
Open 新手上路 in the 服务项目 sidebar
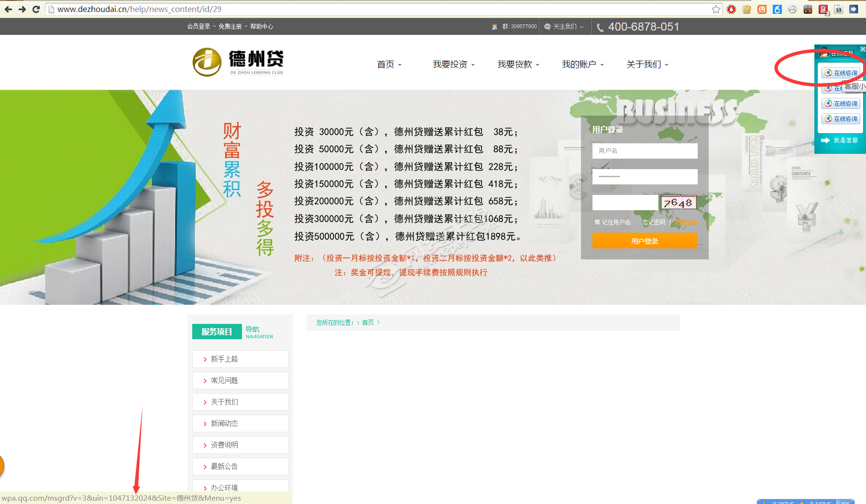click(241, 359)
